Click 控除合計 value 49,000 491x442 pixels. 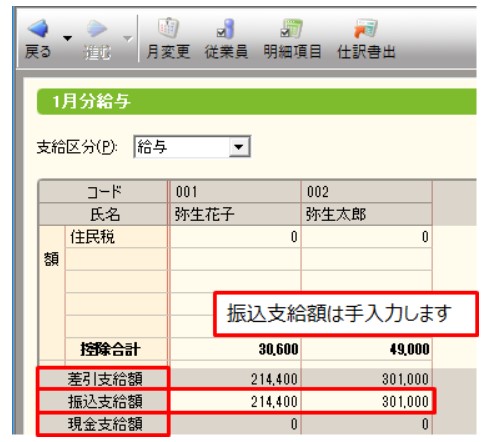pos(367,349)
